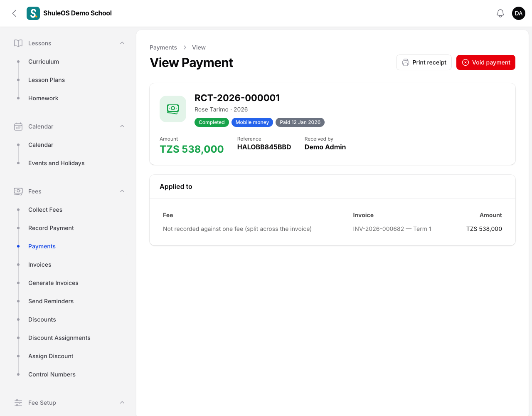The image size is (532, 416).
Task: Open the notifications bell
Action: [500, 13]
